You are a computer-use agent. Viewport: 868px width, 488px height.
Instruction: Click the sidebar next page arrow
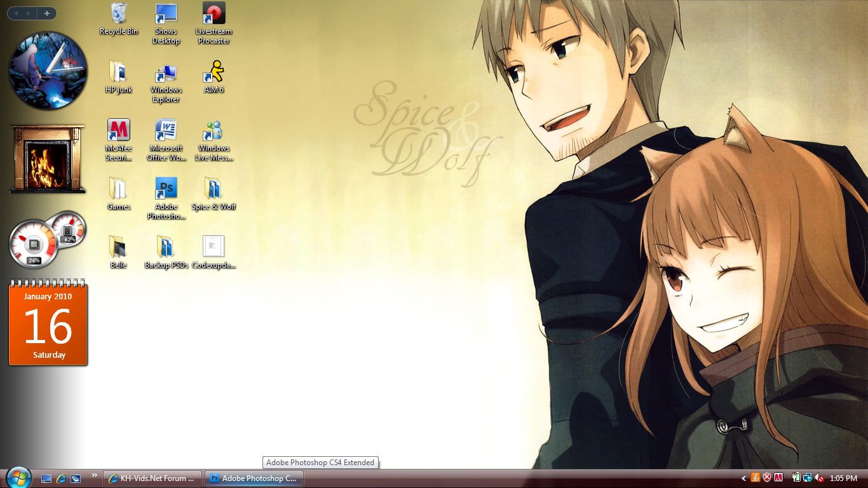[x=29, y=13]
